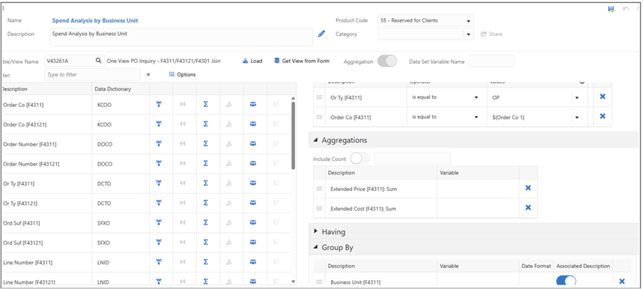The width and height of the screenshot is (644, 289).
Task: Click the save icon in the top-right corner
Action: (x=611, y=9)
